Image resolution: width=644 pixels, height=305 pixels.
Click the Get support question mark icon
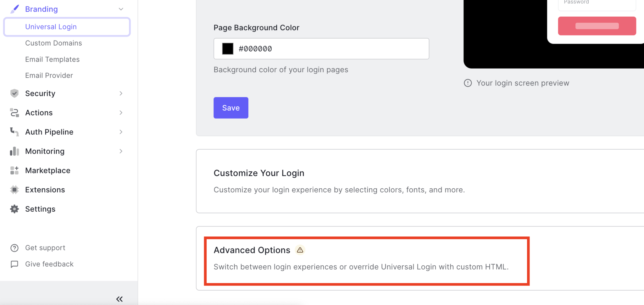(x=14, y=248)
